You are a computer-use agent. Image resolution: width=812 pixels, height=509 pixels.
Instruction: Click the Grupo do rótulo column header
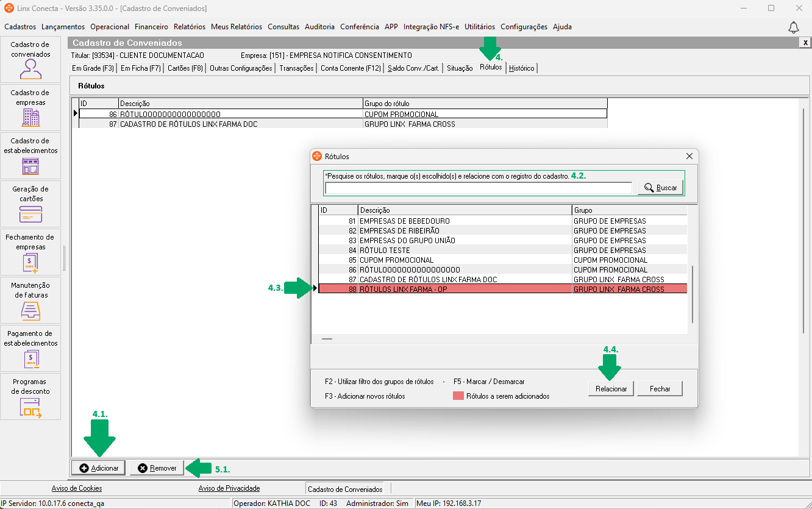pos(485,104)
